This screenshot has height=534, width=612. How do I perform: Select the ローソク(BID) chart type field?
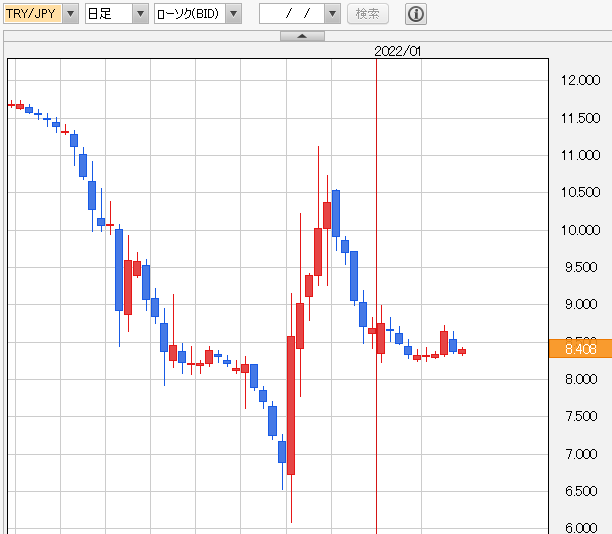click(190, 14)
